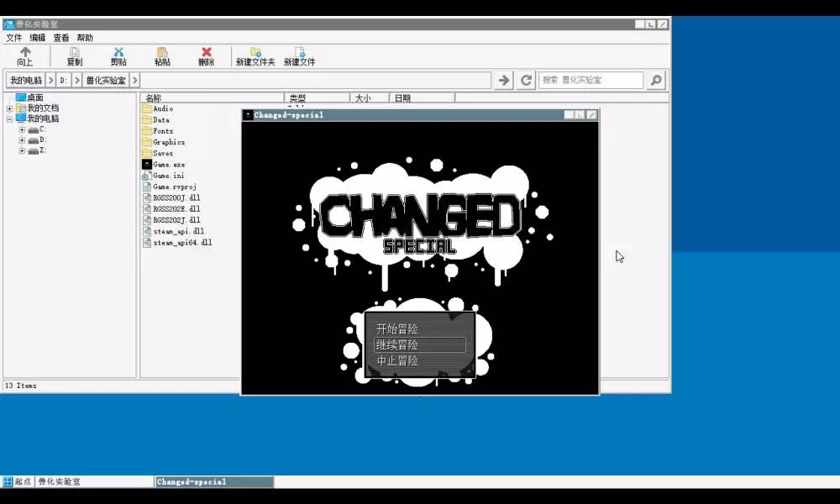Select the Fonts folder
Screen dimensions: 840x504
[158, 131]
